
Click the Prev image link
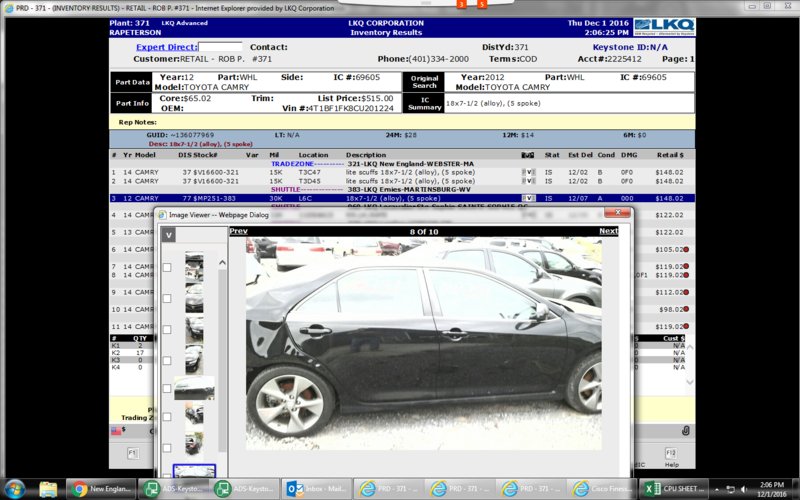coord(238,231)
